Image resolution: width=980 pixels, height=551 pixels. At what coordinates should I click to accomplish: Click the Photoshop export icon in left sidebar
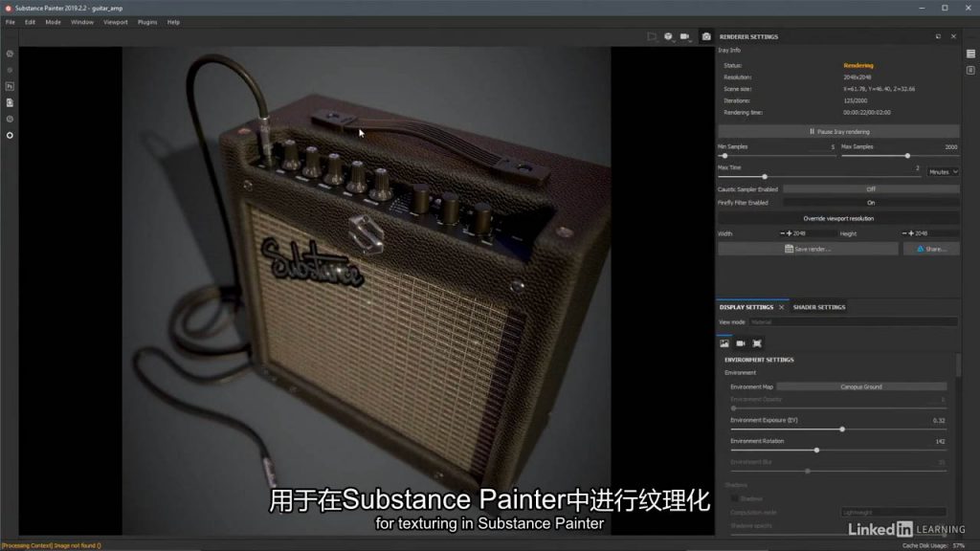(10, 86)
